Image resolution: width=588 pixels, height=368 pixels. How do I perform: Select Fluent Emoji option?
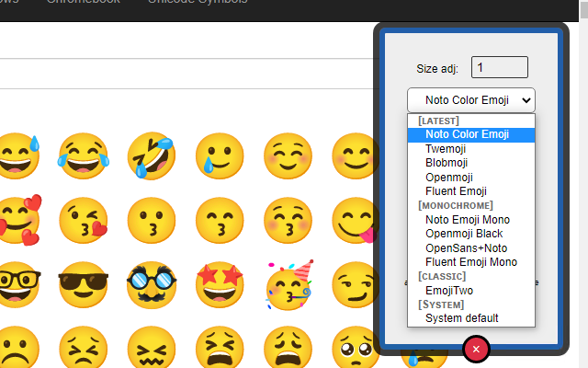point(471,191)
